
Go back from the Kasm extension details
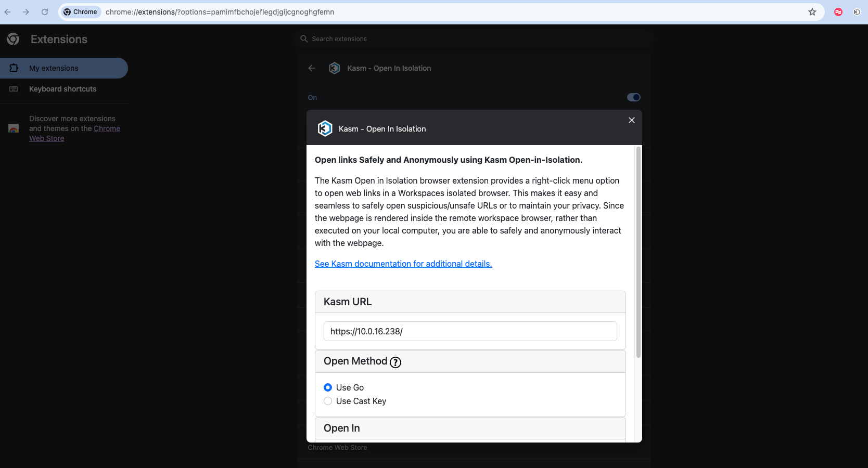coord(312,68)
